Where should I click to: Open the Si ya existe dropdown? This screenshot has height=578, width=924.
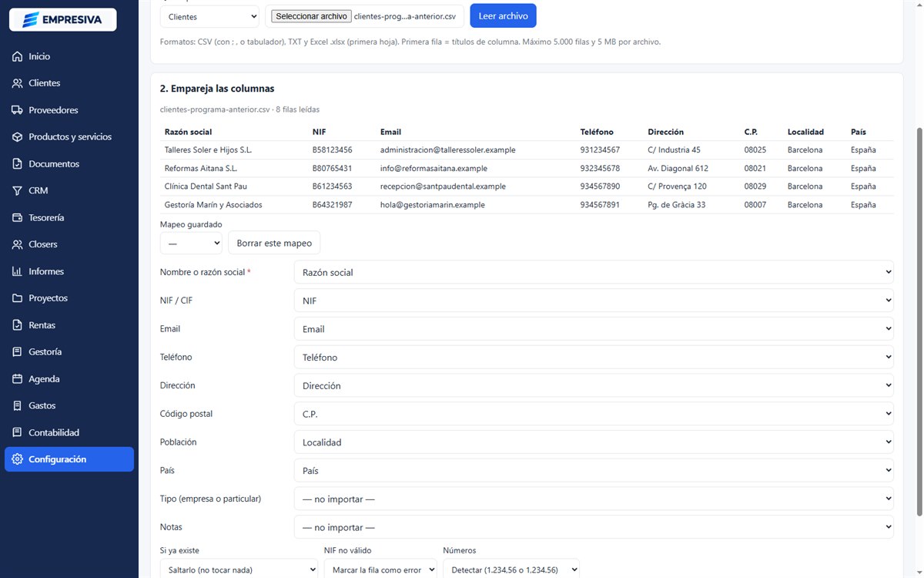click(x=239, y=569)
